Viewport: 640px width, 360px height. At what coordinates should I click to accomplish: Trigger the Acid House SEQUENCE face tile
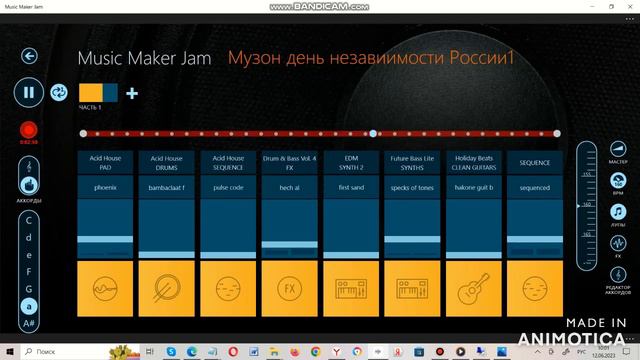point(228,289)
